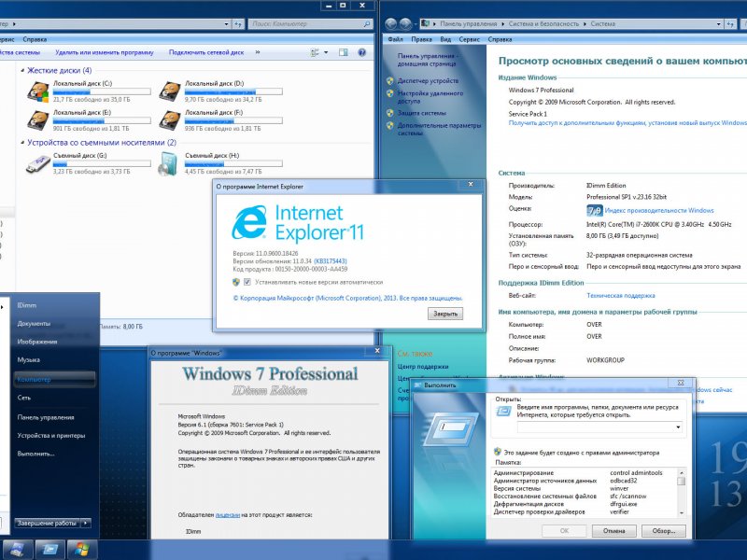Open Local Disk (C:) drive icon
Viewport: 747px width, 560px height.
tap(38, 91)
